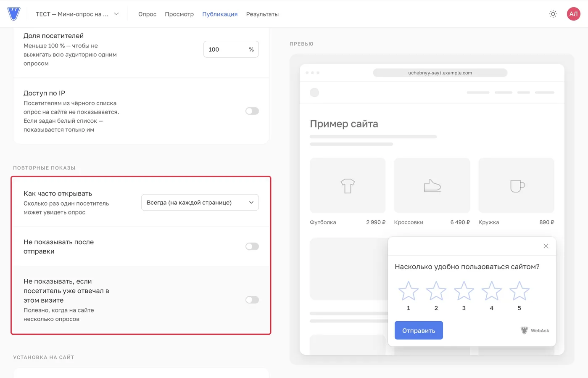Click the Футболка product name
The width and height of the screenshot is (588, 378).
click(x=323, y=222)
